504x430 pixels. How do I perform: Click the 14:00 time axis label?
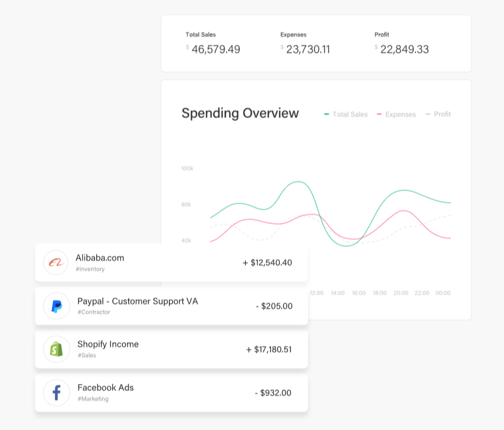click(x=337, y=293)
